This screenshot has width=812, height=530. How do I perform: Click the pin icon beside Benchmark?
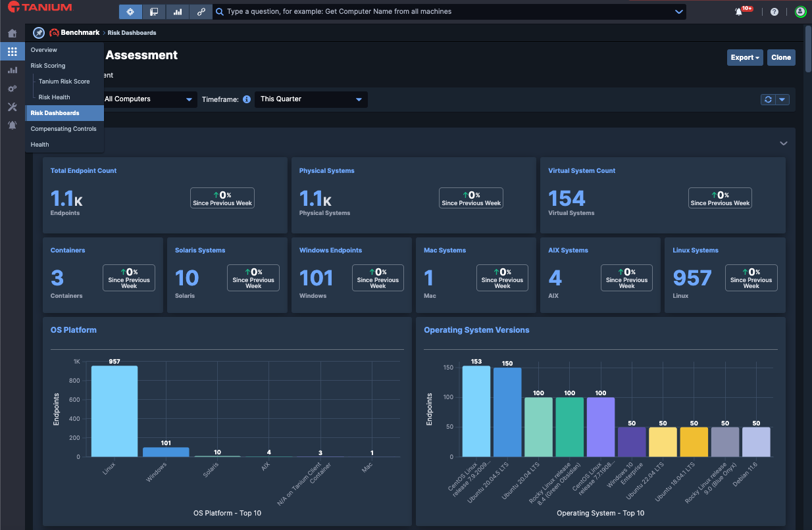click(x=39, y=33)
